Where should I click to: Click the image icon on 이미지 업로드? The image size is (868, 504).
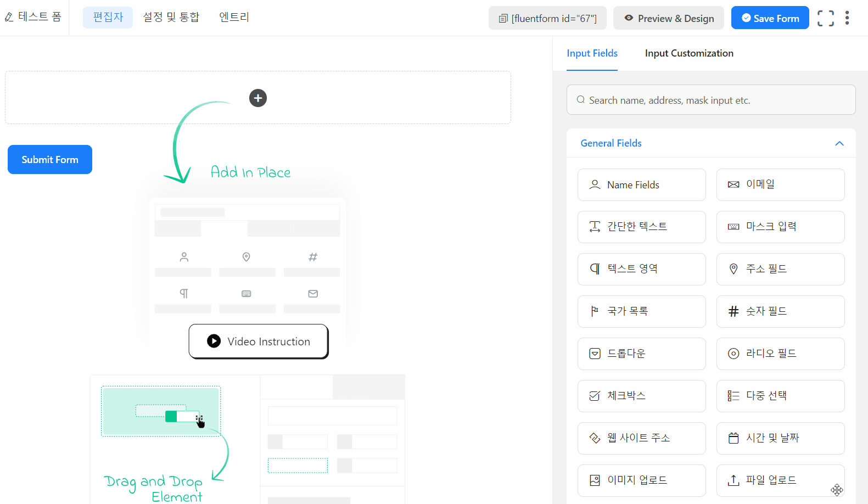click(x=595, y=480)
